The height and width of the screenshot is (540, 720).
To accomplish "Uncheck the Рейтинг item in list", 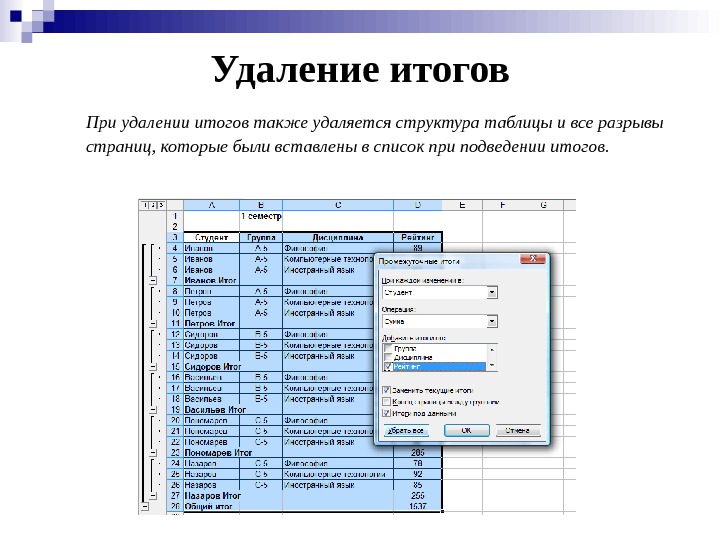I will pos(388,366).
